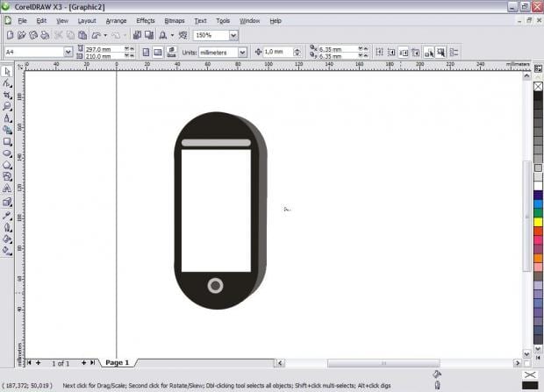Select the Ellipse tool
The image size is (544, 392).
pyautogui.click(x=7, y=153)
